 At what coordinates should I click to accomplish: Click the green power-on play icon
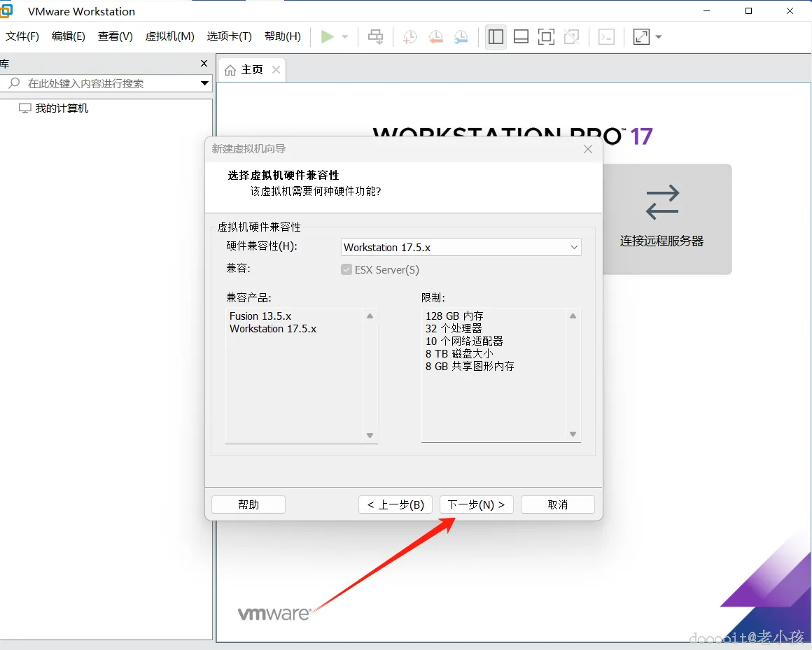pos(326,36)
